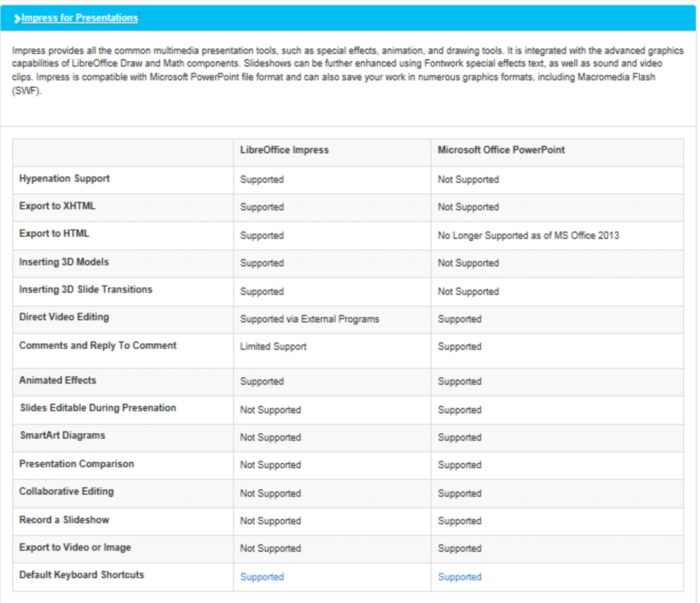This screenshot has height=603, width=700.
Task: Click Impress Not Supported for SmartArt Diagrams
Action: coord(271,437)
